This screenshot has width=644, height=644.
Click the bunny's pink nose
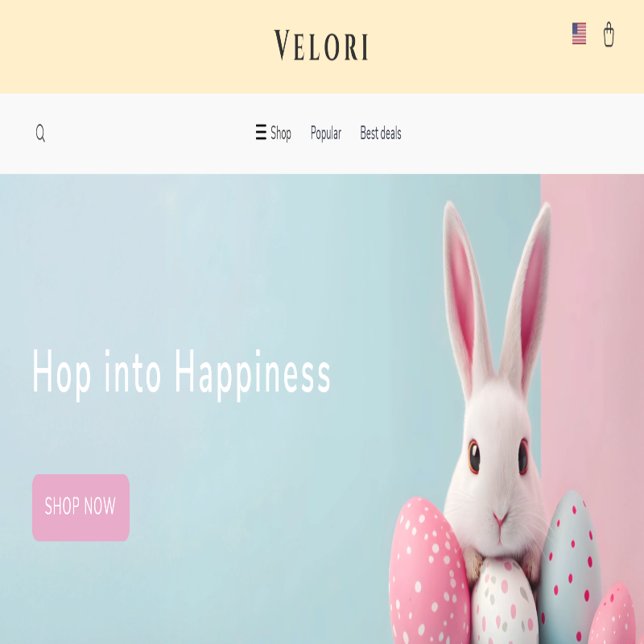[500, 518]
